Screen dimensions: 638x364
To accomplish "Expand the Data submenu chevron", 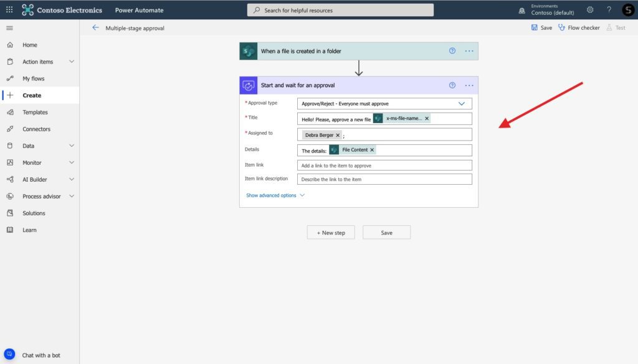I will tap(72, 146).
